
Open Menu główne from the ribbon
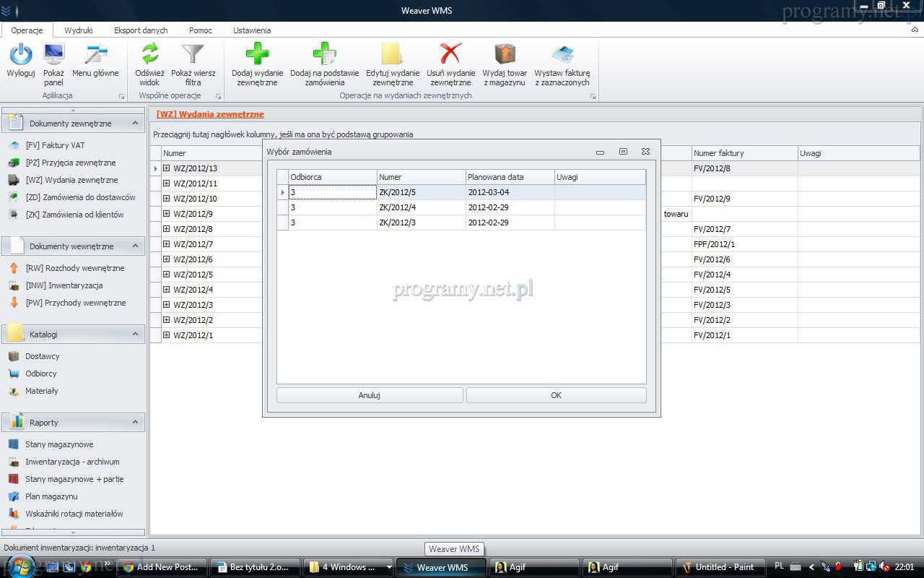pos(95,55)
